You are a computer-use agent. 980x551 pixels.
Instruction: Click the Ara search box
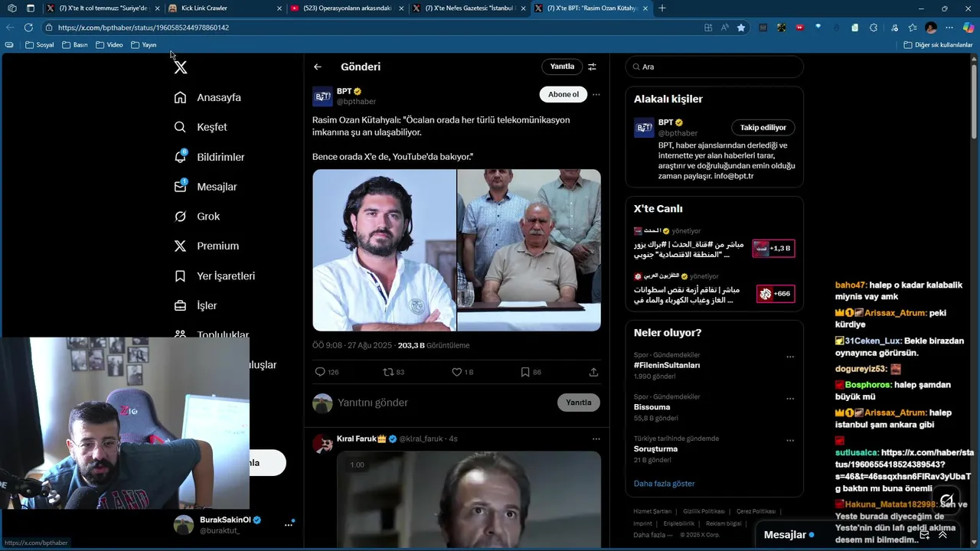tap(714, 67)
